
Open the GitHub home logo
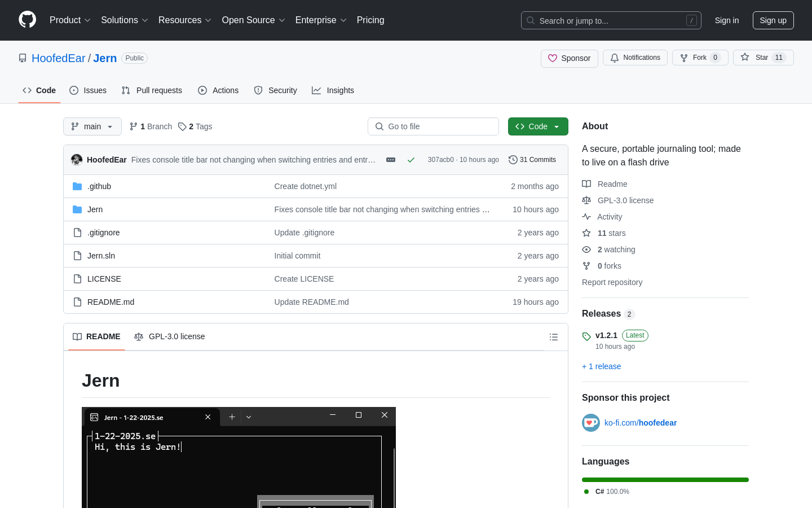point(28,20)
